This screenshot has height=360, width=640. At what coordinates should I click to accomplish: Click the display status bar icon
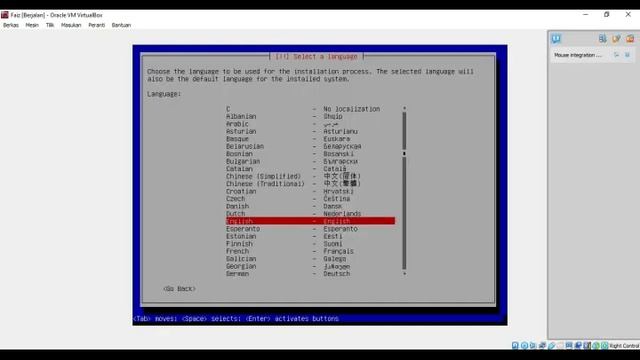[x=569, y=346]
